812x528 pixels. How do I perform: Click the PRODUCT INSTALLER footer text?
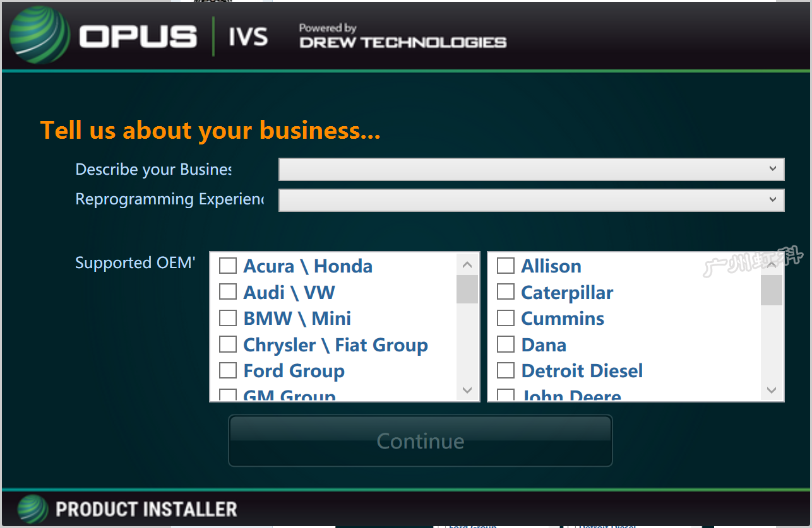point(146,510)
